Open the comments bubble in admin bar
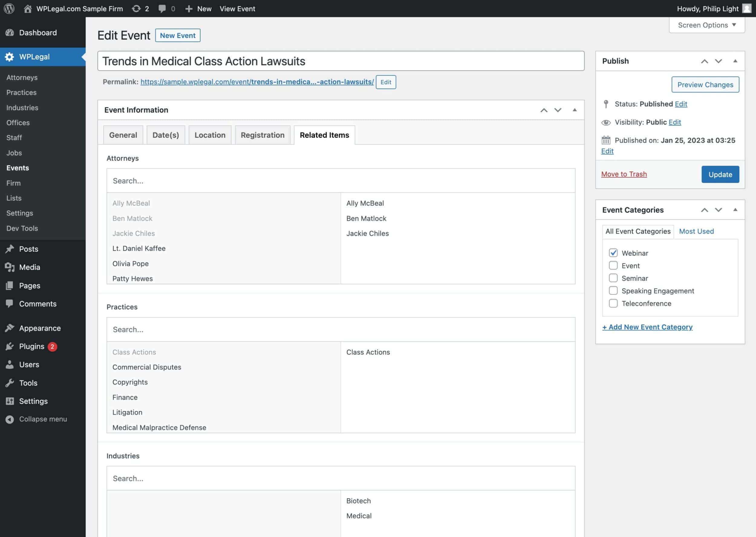Image resolution: width=756 pixels, height=537 pixels. coord(162,8)
